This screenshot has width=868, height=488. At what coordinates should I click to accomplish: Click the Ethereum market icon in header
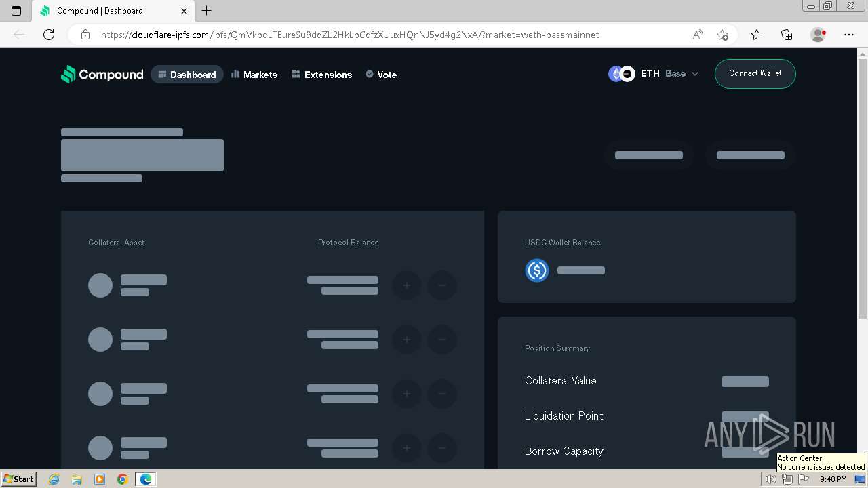click(616, 74)
